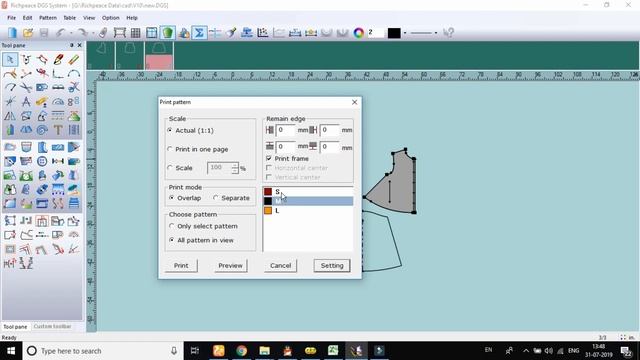The width and height of the screenshot is (640, 360).
Task: Click the grid table toolbar icon
Action: (x=136, y=33)
